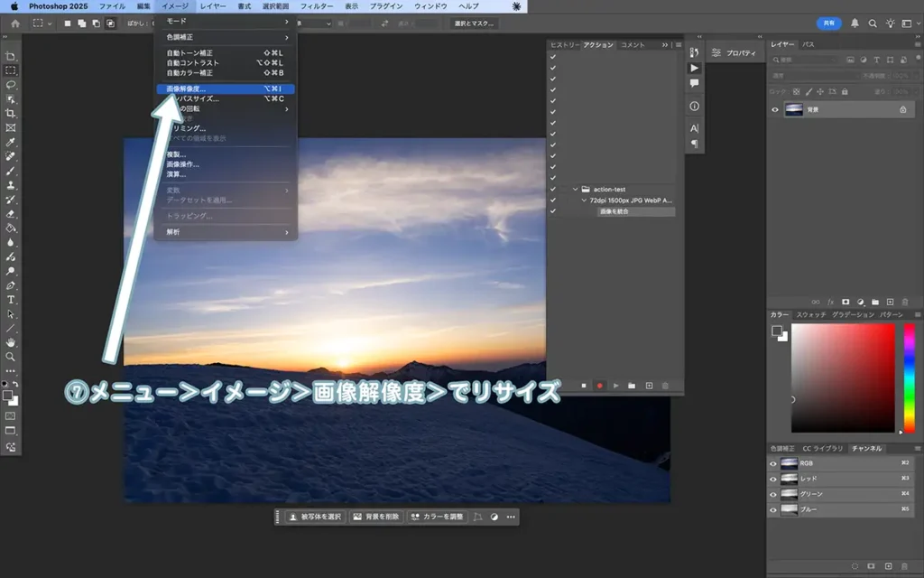Screen dimensions: 924x578
Task: Select the Crop tool in the toolbar
Action: (x=11, y=113)
